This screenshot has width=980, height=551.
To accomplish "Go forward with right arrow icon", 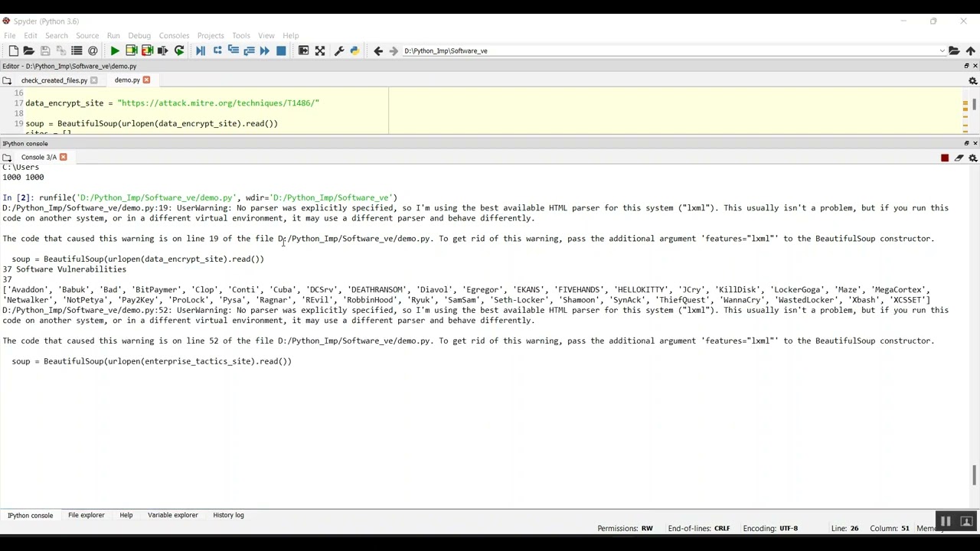I will pyautogui.click(x=394, y=51).
